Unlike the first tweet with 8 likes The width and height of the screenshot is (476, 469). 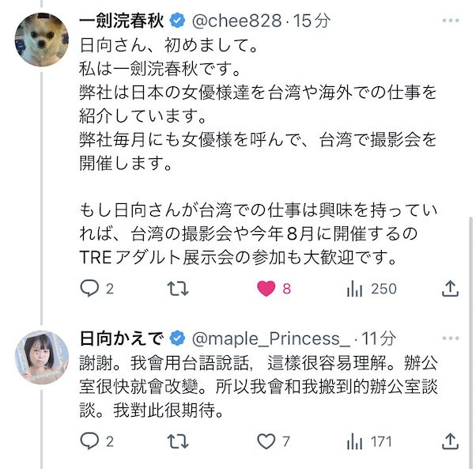266,289
